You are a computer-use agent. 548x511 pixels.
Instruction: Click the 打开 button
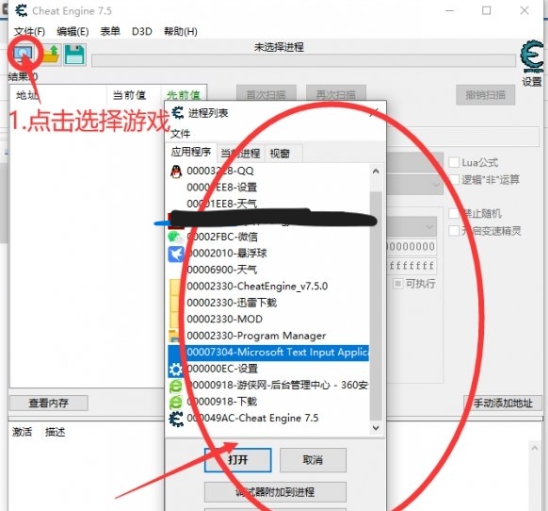(x=238, y=460)
